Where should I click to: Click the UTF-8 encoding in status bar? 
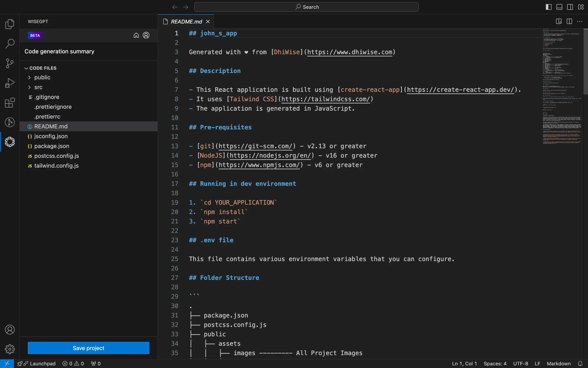pos(520,363)
